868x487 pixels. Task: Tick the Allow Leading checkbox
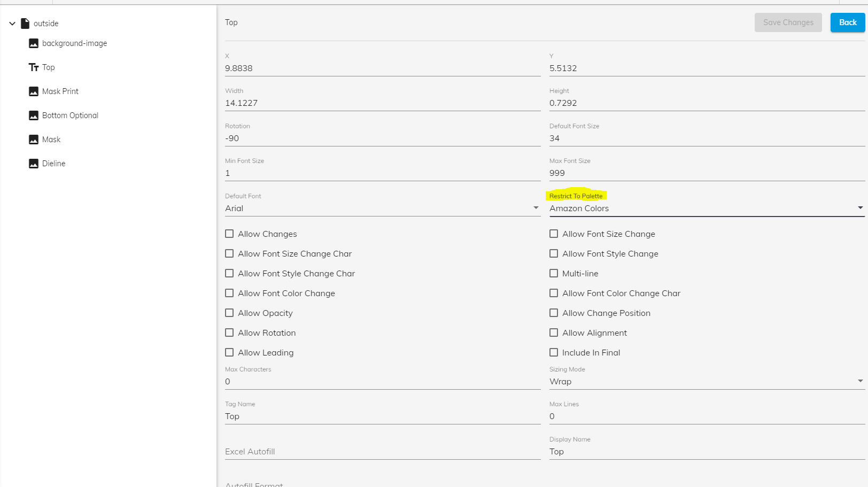[x=229, y=352]
